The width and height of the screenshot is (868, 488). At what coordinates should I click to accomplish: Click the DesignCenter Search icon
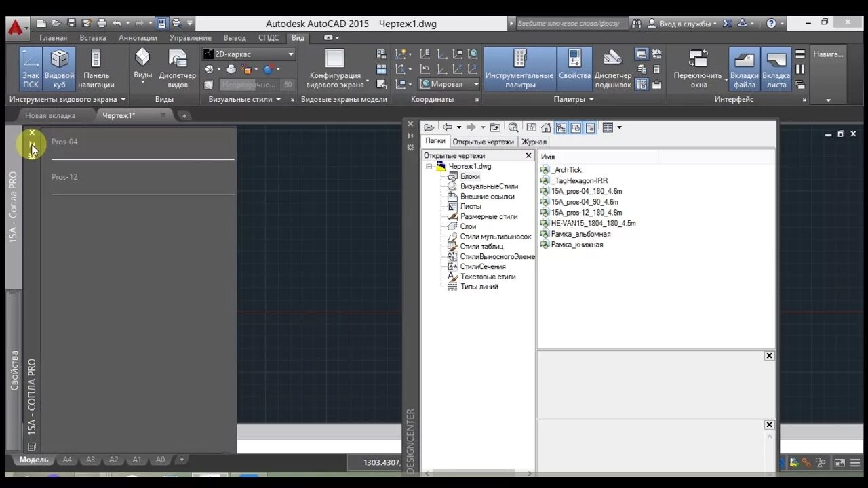513,127
